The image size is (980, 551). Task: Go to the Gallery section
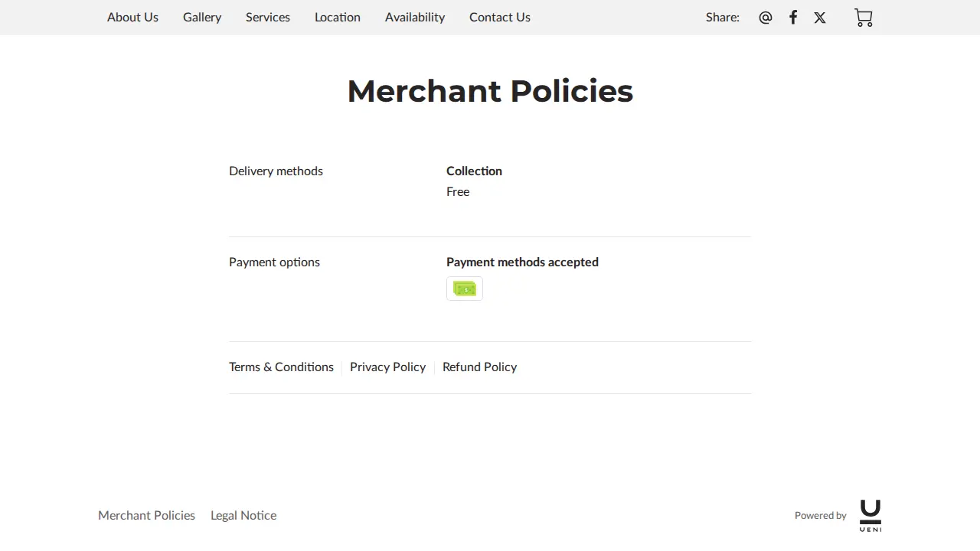[x=202, y=17]
